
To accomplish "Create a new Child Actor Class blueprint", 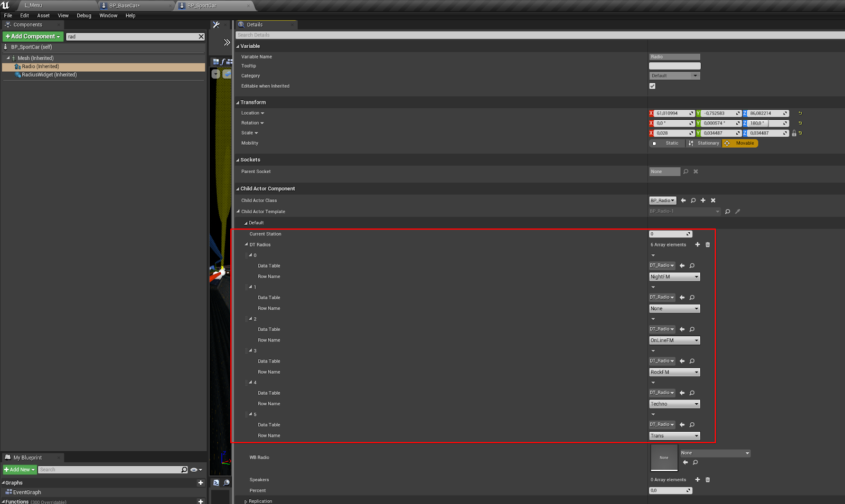I will [x=703, y=201].
